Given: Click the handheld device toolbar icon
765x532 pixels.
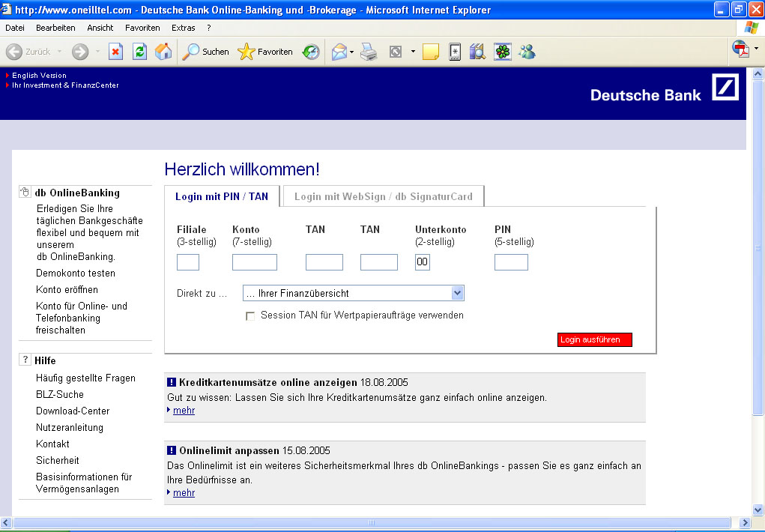Looking at the screenshot, I should (x=455, y=51).
